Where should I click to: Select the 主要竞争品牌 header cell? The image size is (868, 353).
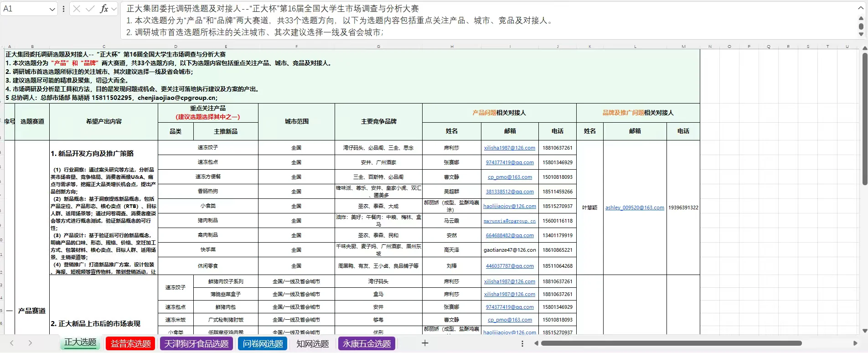pyautogui.click(x=378, y=121)
